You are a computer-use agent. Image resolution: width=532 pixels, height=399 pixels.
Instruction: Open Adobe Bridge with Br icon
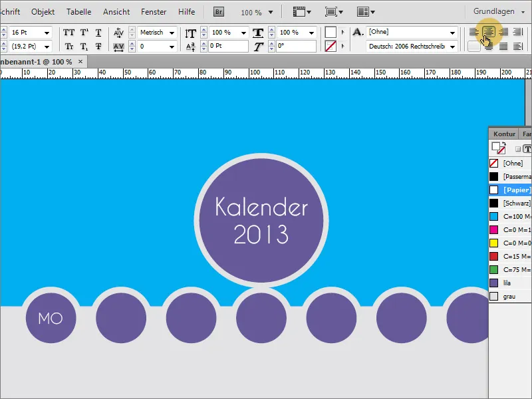click(219, 12)
